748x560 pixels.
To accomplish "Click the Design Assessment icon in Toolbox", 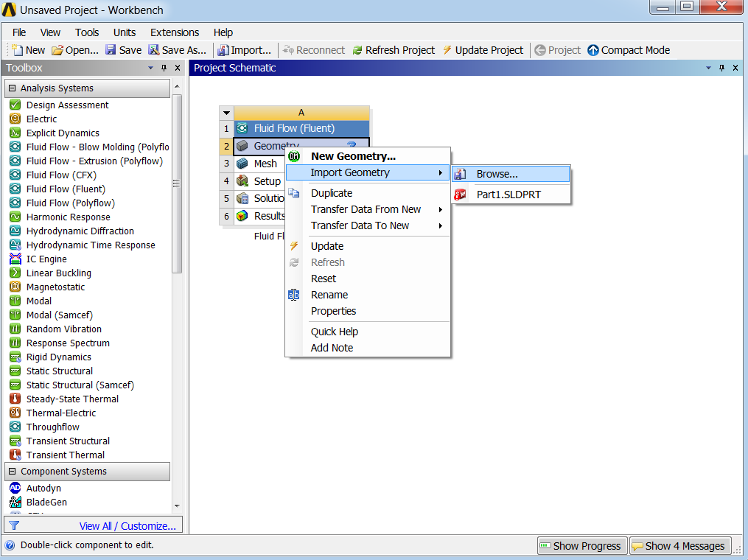I will pos(15,105).
